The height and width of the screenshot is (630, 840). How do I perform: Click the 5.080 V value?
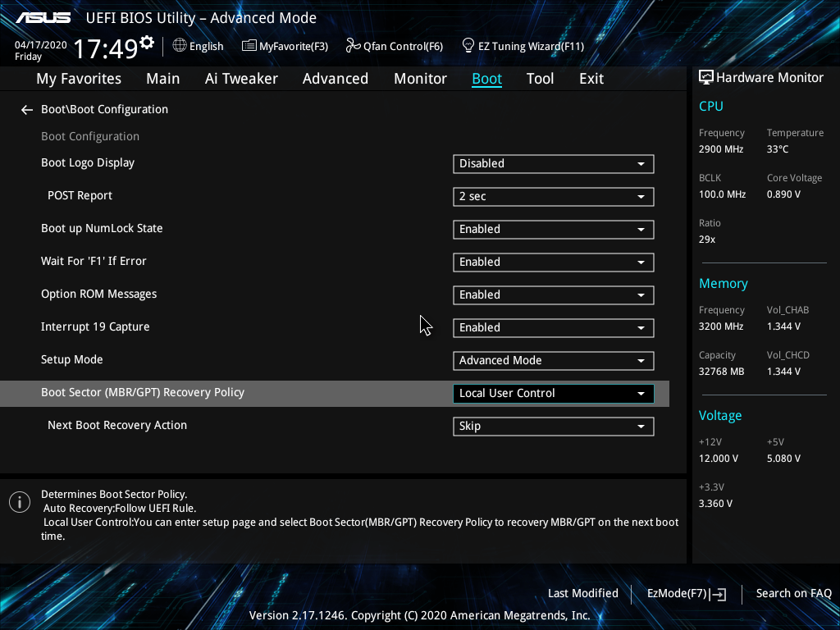[783, 459]
